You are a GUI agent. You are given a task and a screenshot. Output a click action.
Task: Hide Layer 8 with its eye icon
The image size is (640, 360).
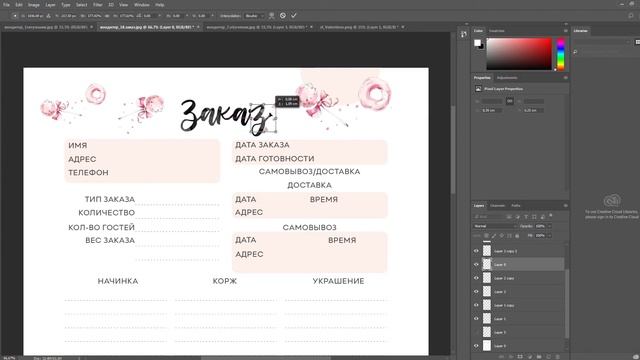coord(476,264)
